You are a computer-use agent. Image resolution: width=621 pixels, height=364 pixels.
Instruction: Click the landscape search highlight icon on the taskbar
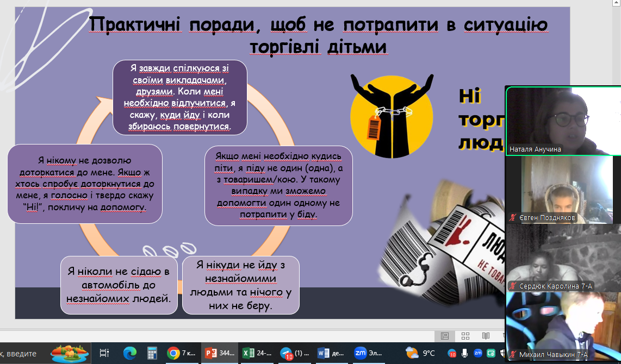tap(70, 353)
